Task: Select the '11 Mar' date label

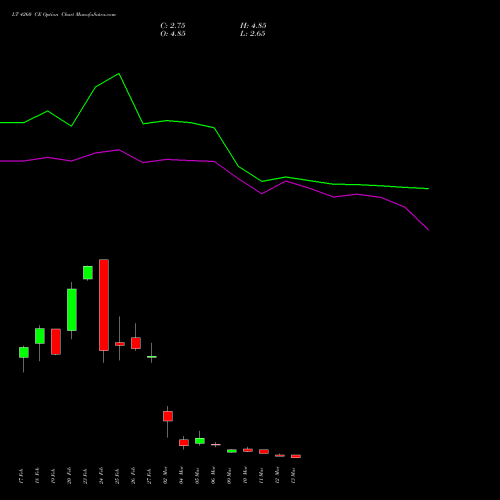Action: 261,476
